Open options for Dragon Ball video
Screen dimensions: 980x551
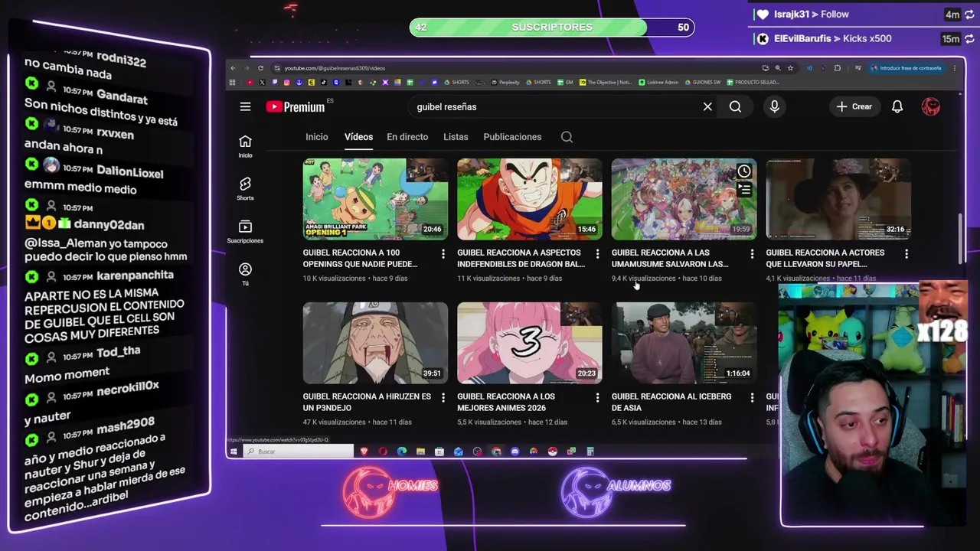(x=597, y=253)
